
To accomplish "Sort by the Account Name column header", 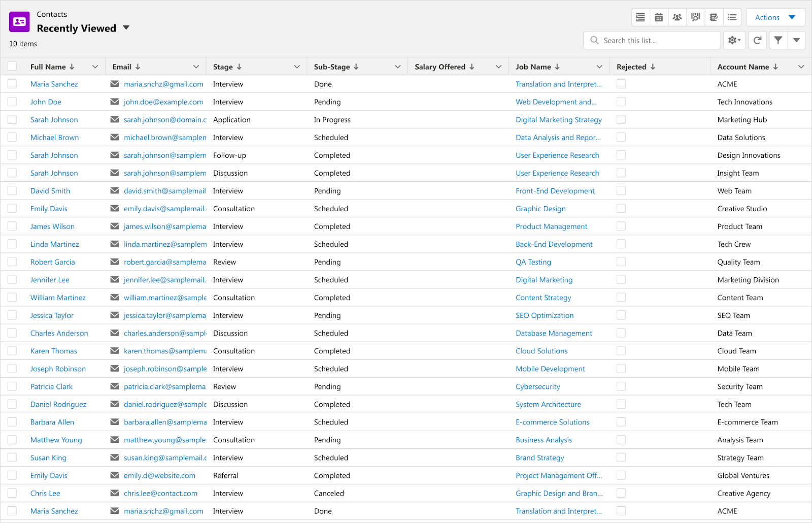I will [743, 67].
